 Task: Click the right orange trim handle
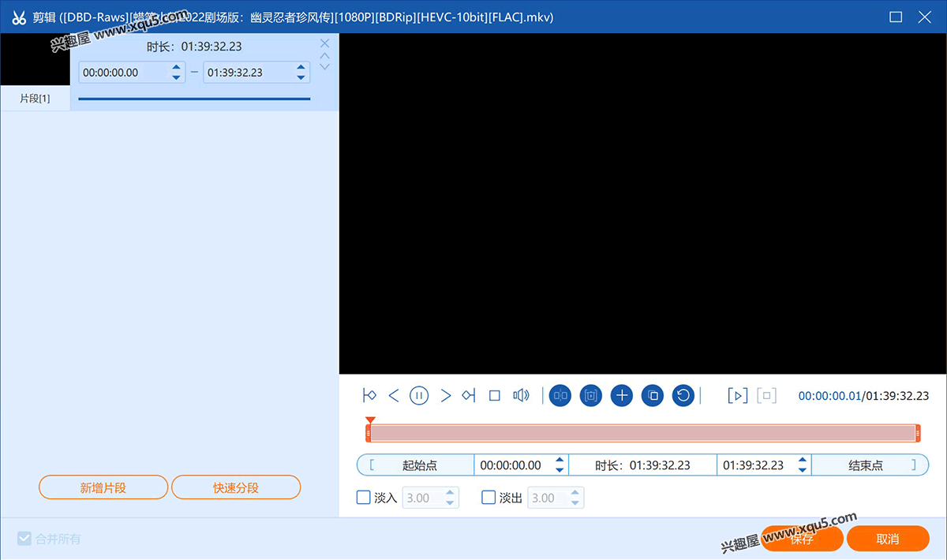click(x=919, y=433)
